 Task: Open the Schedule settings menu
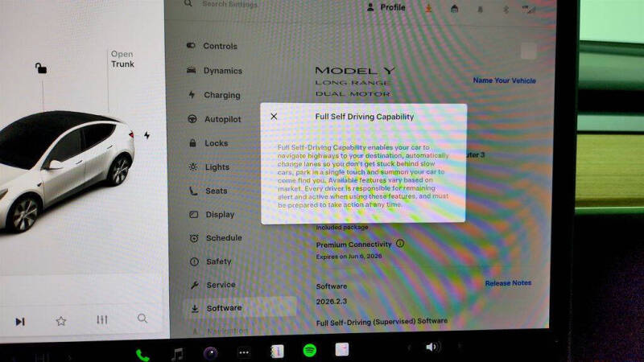click(x=216, y=237)
